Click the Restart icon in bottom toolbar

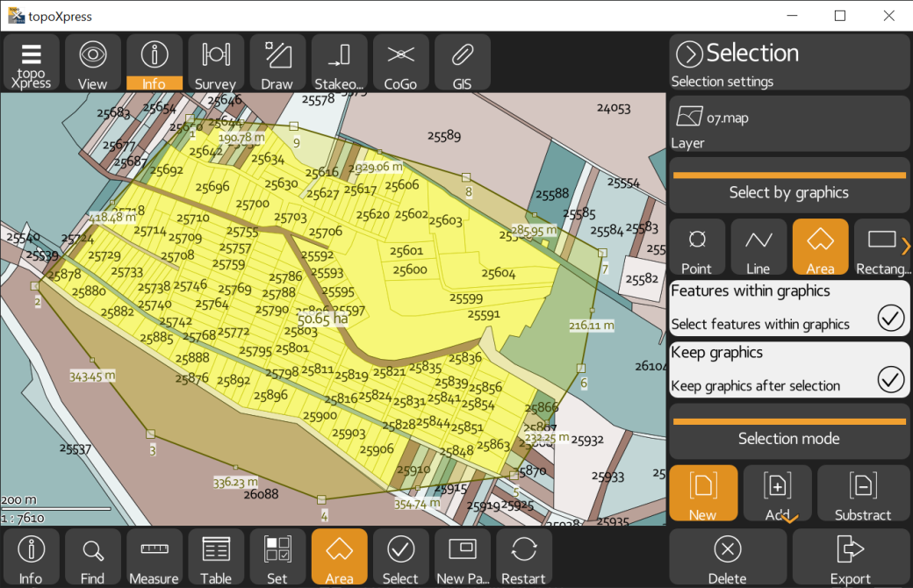click(523, 556)
